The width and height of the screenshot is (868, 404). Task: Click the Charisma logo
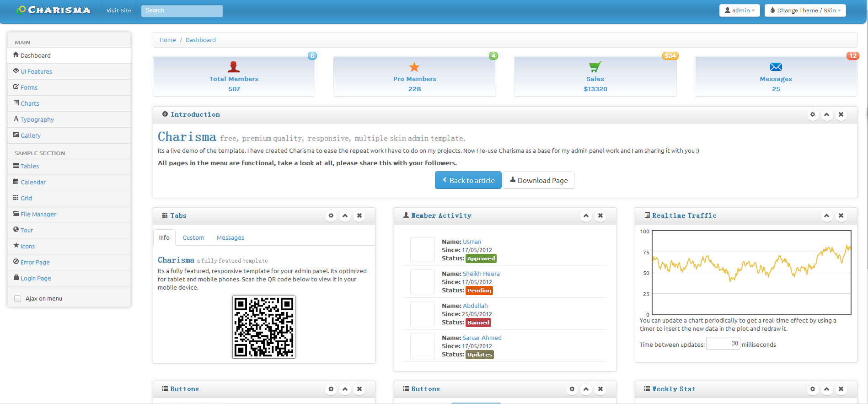point(54,10)
